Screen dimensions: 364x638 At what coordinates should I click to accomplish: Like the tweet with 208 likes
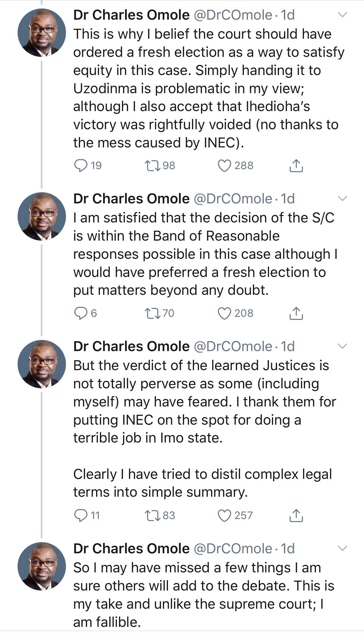[x=224, y=313]
